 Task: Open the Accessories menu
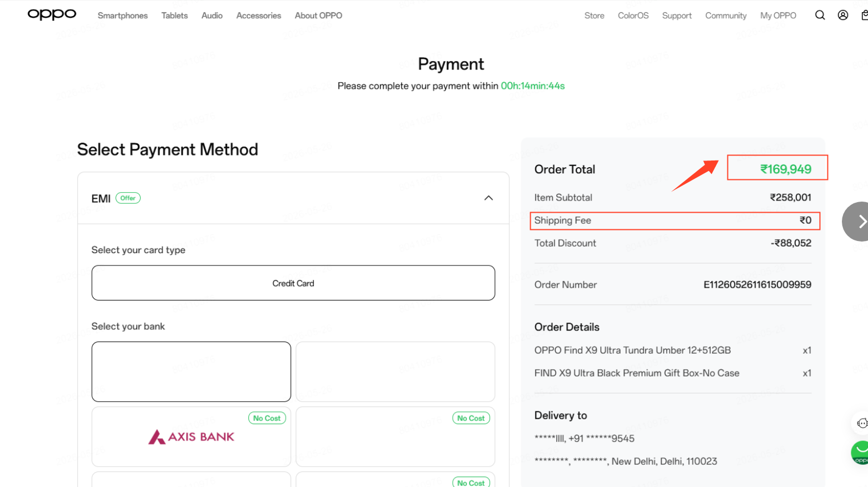258,16
